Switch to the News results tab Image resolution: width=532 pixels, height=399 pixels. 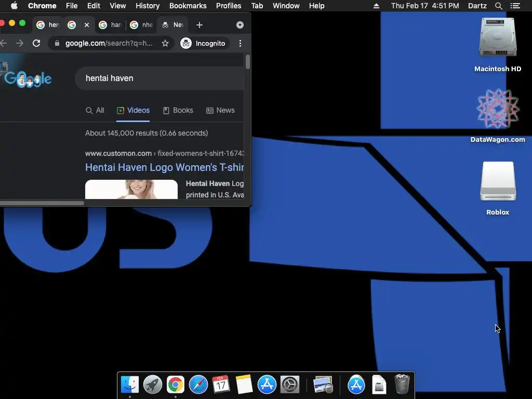pyautogui.click(x=220, y=110)
